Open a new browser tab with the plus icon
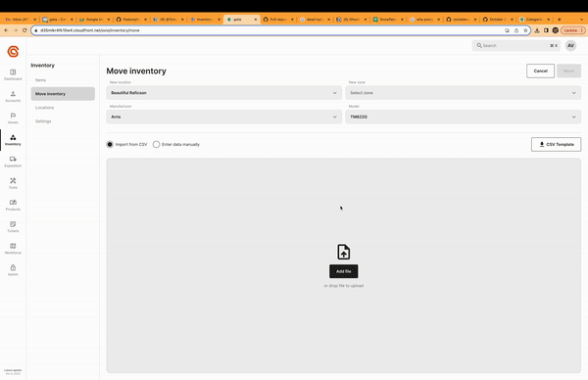588x380 pixels. pos(560,20)
